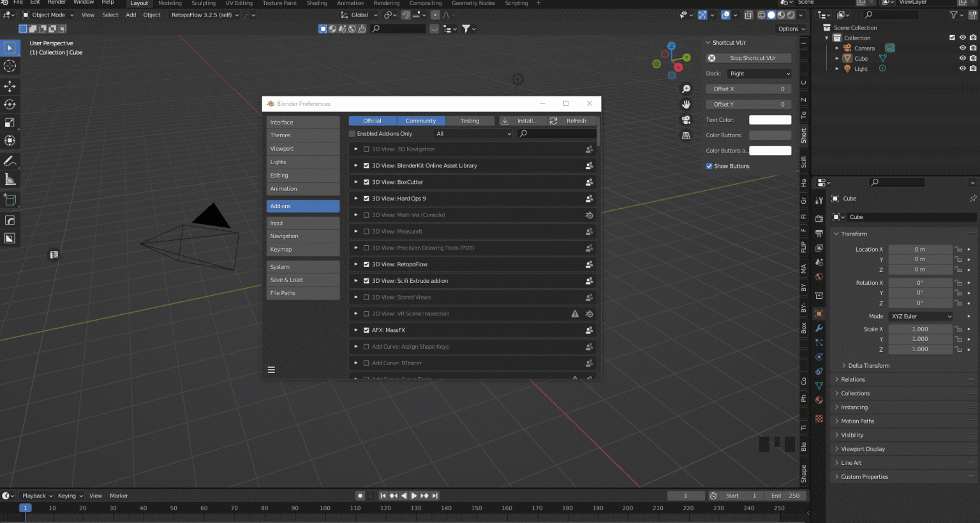Viewport: 980px width, 523px height.
Task: Open the Dock dropdown in Shortcut VUr panel
Action: (x=759, y=73)
